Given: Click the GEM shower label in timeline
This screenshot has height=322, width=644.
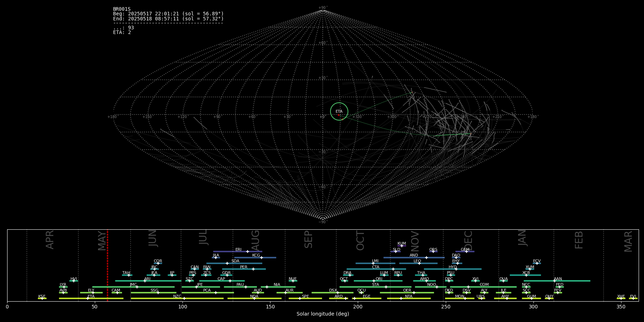Looking at the screenshot, I should (465, 250).
